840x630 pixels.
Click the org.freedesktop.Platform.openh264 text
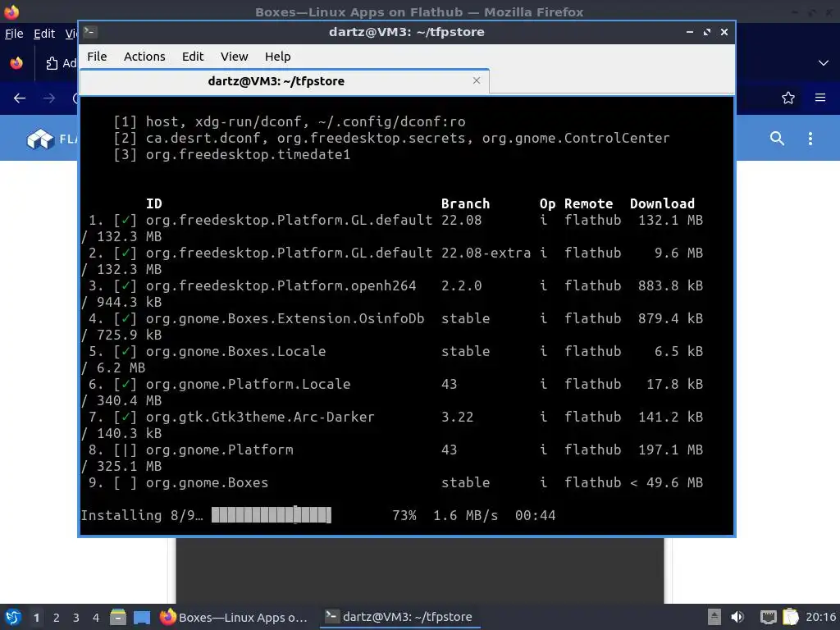pos(281,285)
